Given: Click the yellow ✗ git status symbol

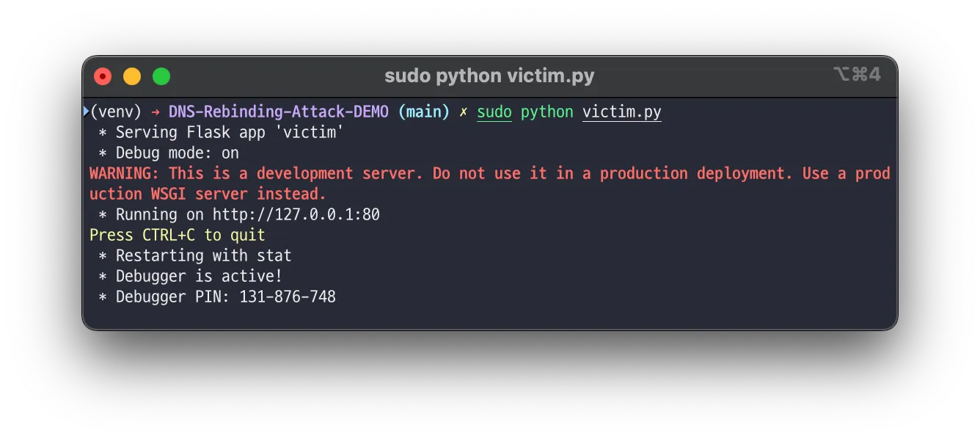Looking at the screenshot, I should coord(463,112).
